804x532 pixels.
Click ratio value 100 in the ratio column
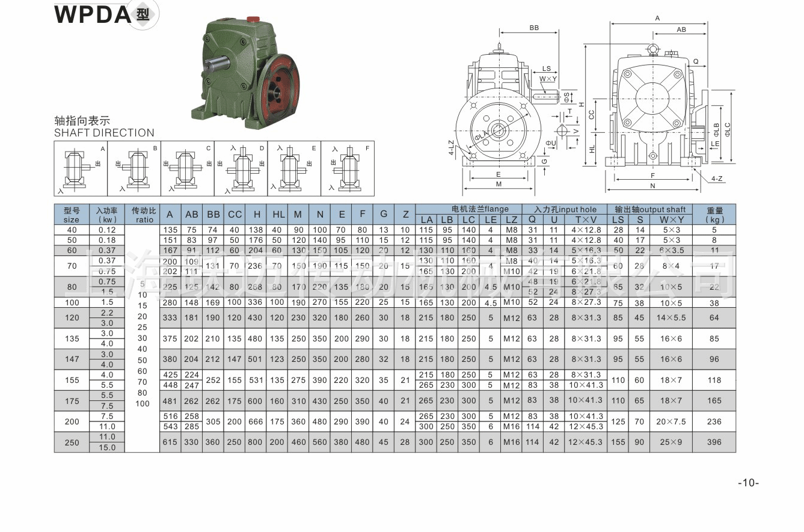tap(143, 403)
